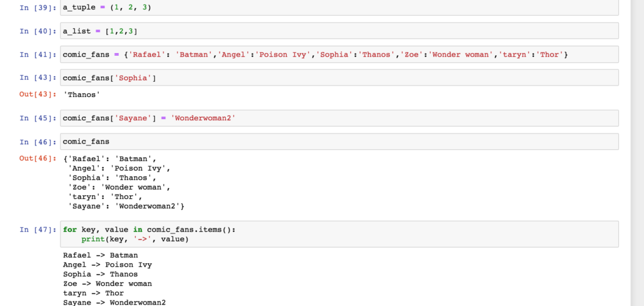Click the In [41] prompt label
The image size is (644, 306).
pos(38,55)
